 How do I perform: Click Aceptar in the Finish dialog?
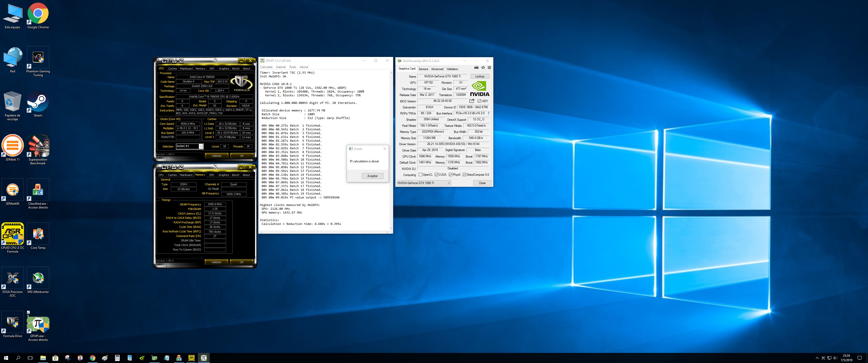372,176
